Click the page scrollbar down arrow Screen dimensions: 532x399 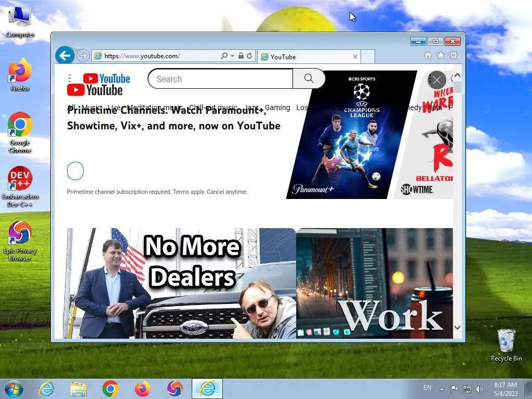457,327
